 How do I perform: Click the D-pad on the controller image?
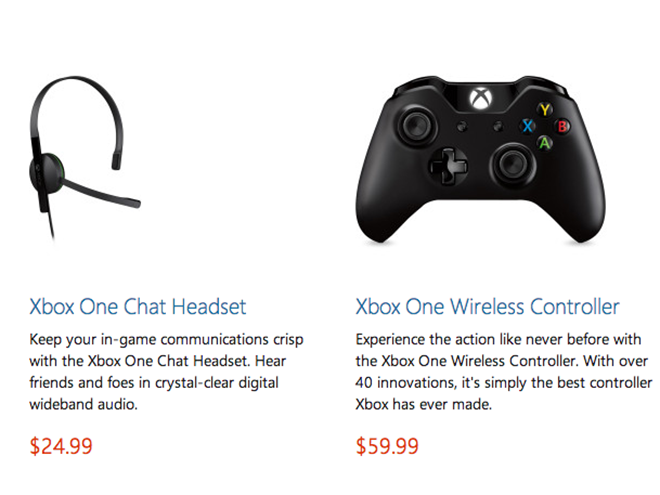click(443, 163)
